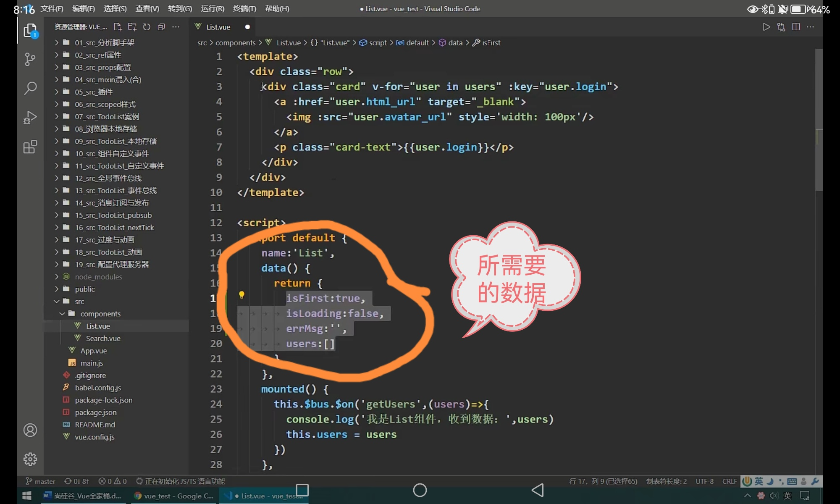Collapse the src folder

79,302
